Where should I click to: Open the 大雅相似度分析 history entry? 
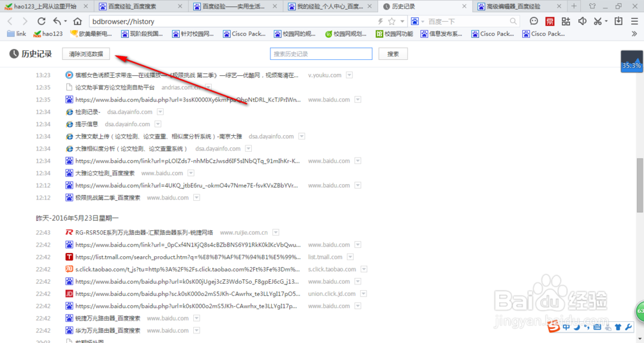pyautogui.click(x=131, y=149)
